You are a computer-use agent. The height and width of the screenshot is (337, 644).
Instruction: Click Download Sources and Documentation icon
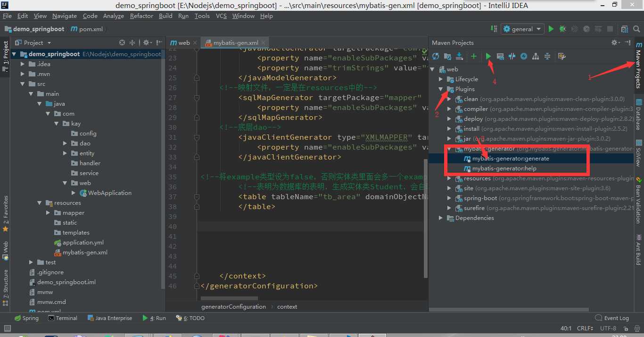[459, 56]
